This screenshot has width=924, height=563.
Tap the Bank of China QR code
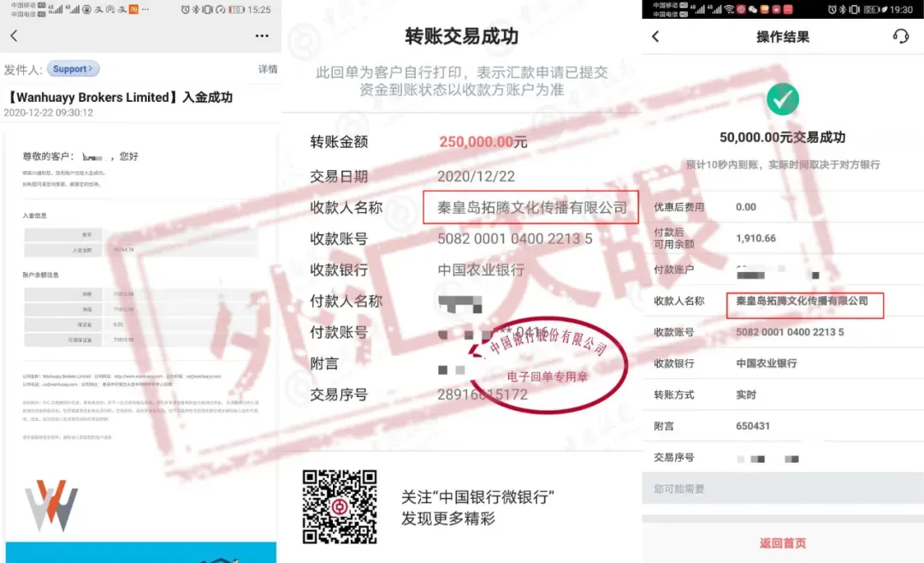[340, 507]
